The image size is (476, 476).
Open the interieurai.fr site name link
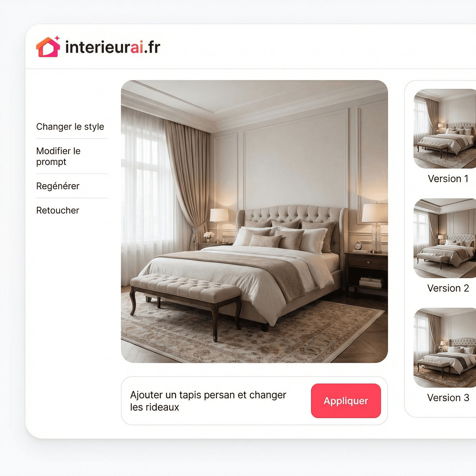click(113, 47)
